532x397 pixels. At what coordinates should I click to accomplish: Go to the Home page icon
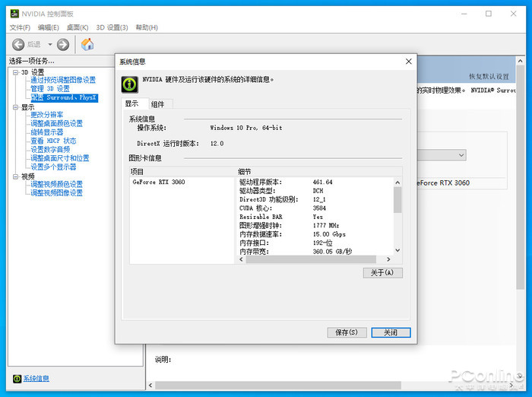(87, 44)
